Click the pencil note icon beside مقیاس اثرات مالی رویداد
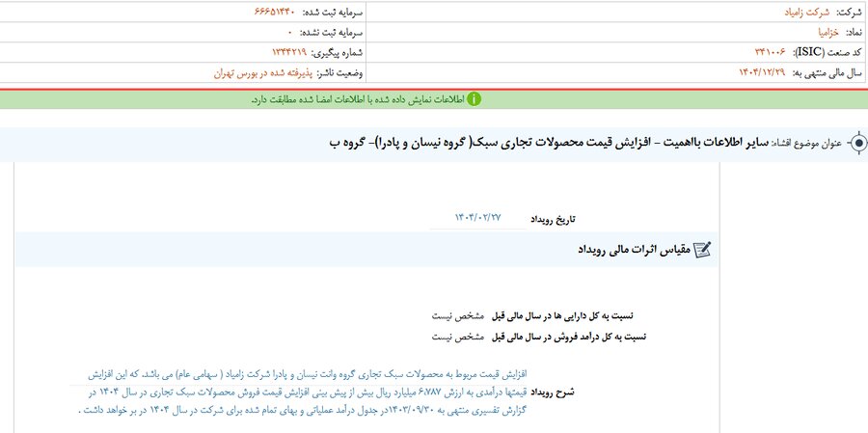Image resolution: width=868 pixels, height=433 pixels. 703,249
